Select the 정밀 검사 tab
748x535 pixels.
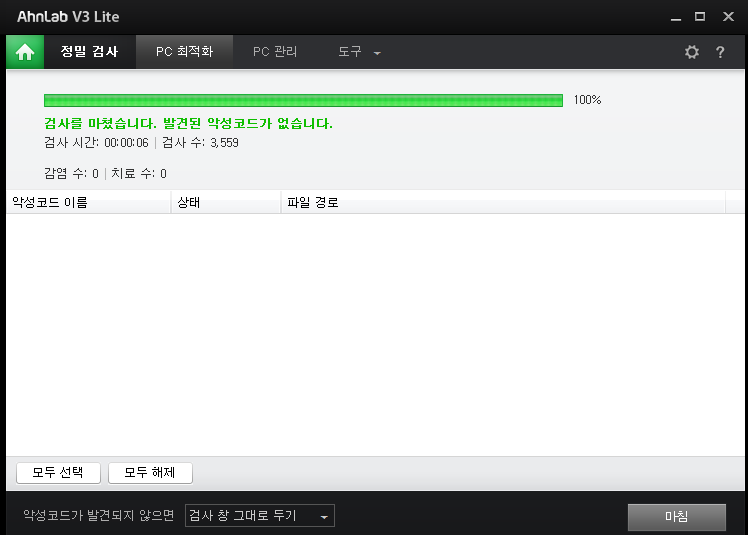point(90,52)
